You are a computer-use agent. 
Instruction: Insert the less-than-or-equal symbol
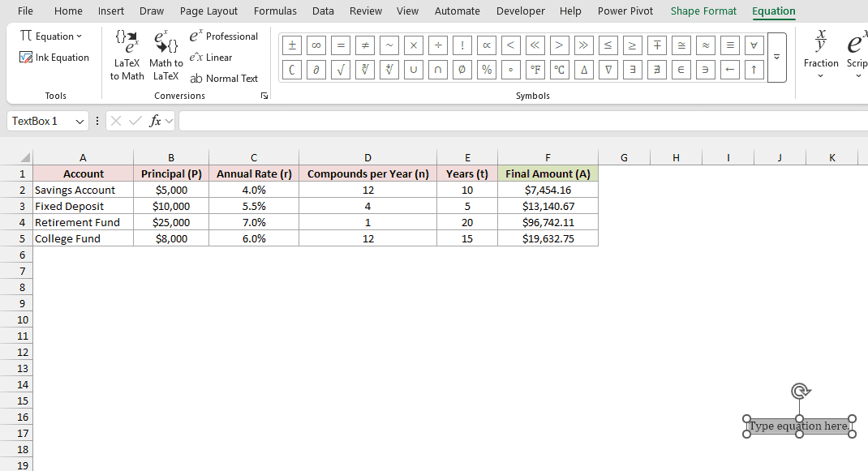click(608, 45)
